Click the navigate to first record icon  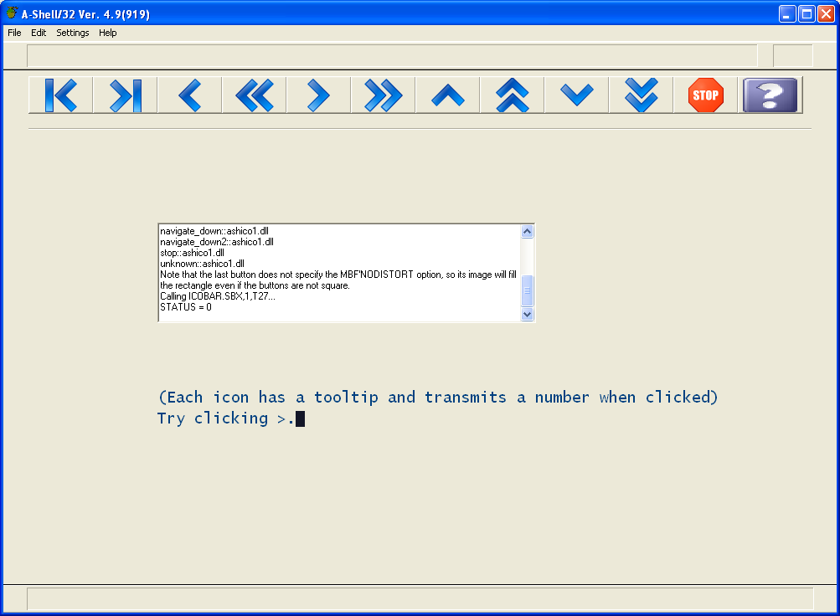coord(61,95)
